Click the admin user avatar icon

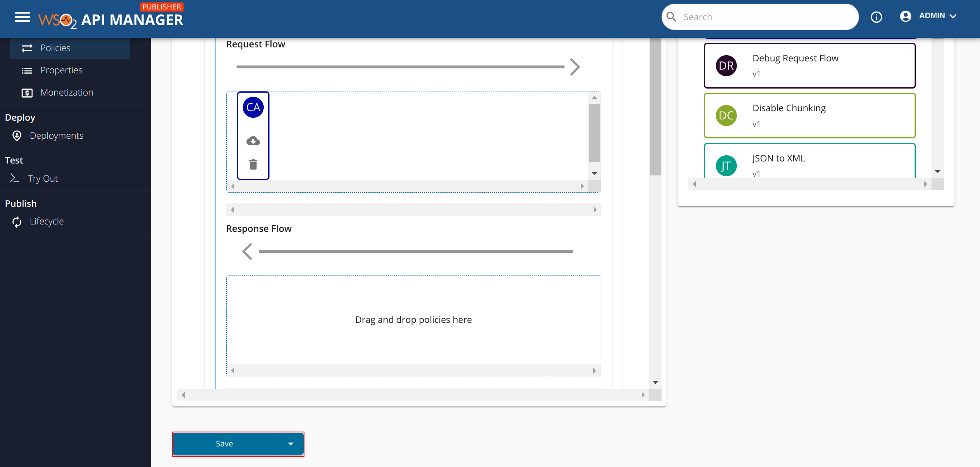tap(906, 16)
